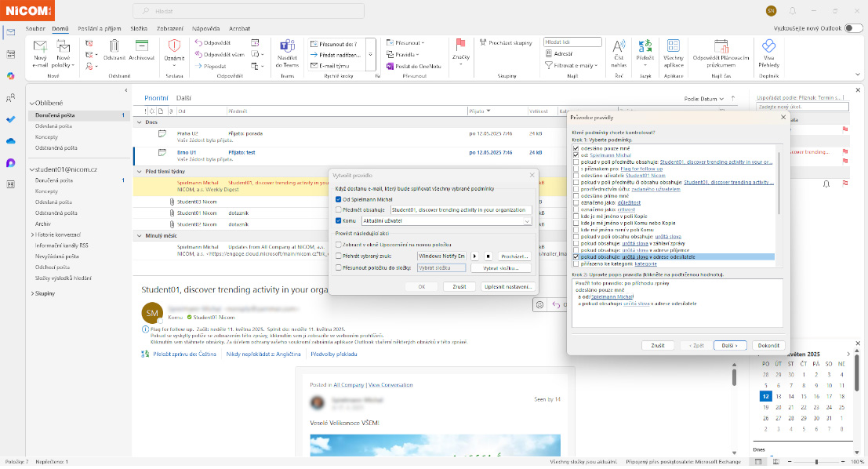Click the 'Upřesnit nastavení...' button
Screen dimensions: 868x469
507,287
